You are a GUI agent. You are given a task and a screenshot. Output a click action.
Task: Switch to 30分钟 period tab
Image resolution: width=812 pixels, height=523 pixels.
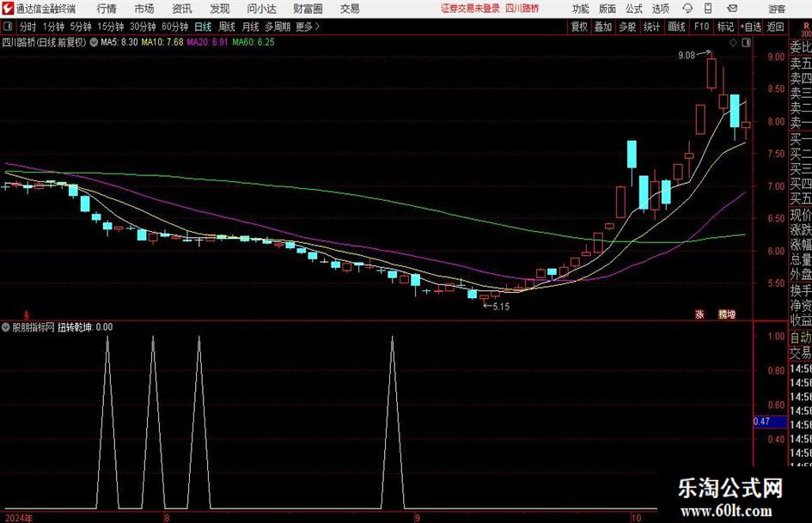(143, 27)
